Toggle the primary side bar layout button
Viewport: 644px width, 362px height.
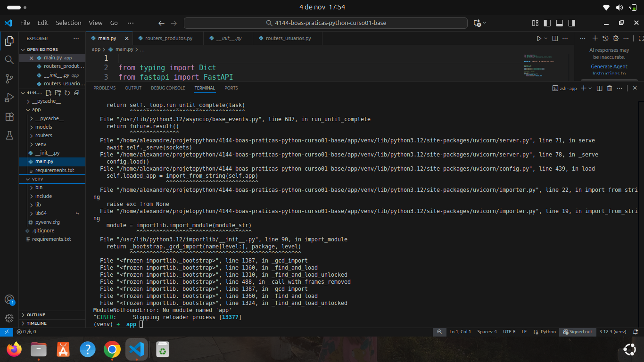point(547,23)
